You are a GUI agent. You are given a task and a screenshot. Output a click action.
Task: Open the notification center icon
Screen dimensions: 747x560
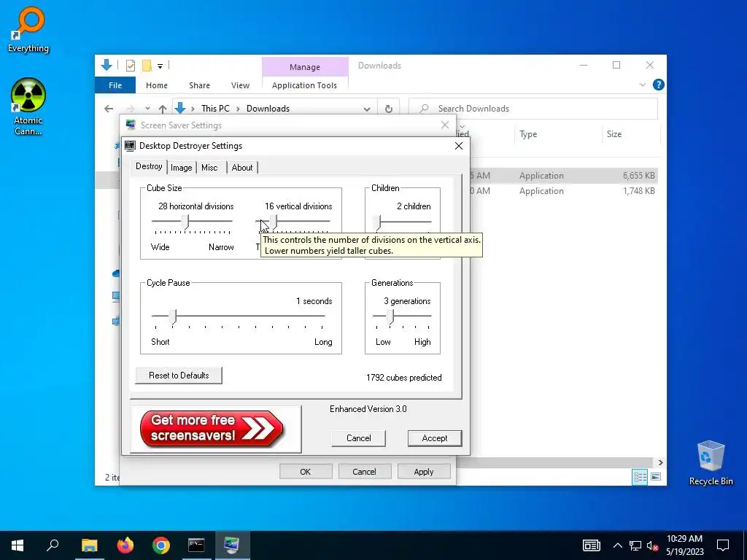(x=723, y=545)
